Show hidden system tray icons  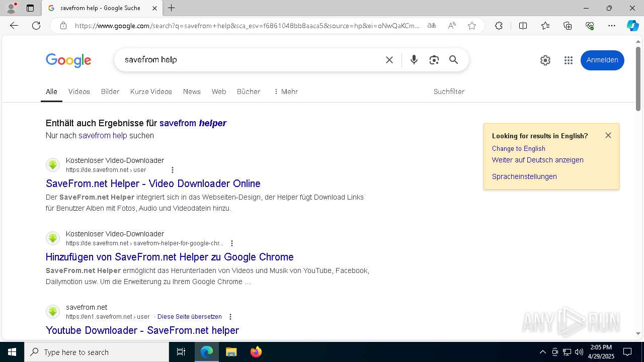click(542, 352)
